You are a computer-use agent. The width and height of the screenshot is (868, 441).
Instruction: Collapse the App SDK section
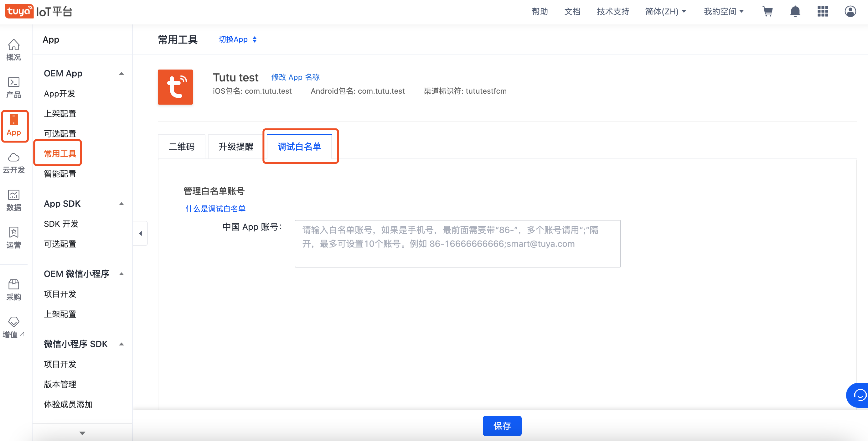[x=121, y=204]
